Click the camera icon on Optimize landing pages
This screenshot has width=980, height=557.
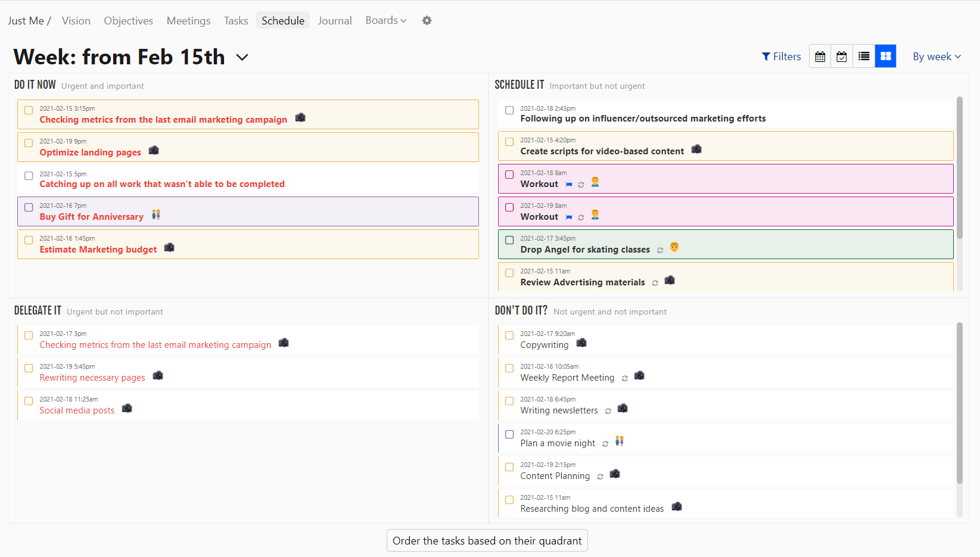click(154, 151)
